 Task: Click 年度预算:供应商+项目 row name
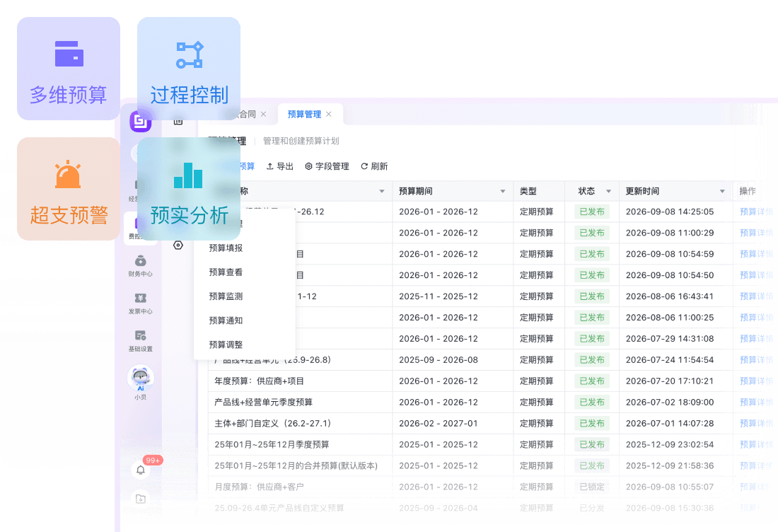(x=259, y=381)
